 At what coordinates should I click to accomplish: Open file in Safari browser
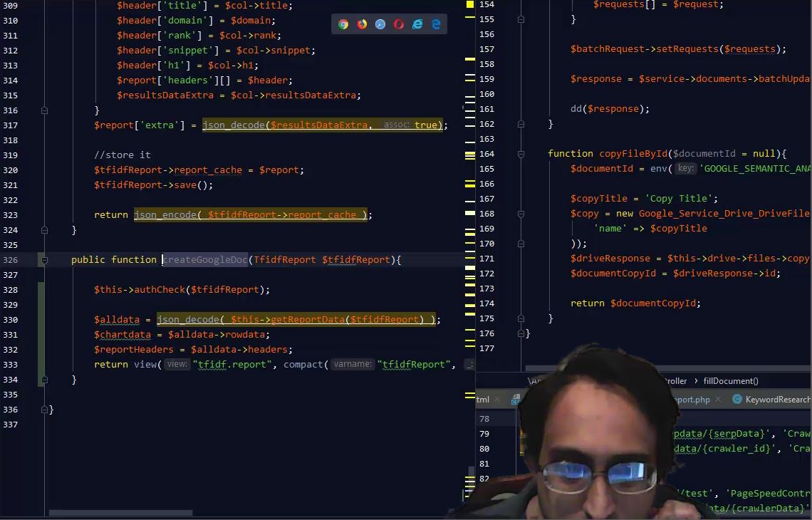click(380, 24)
